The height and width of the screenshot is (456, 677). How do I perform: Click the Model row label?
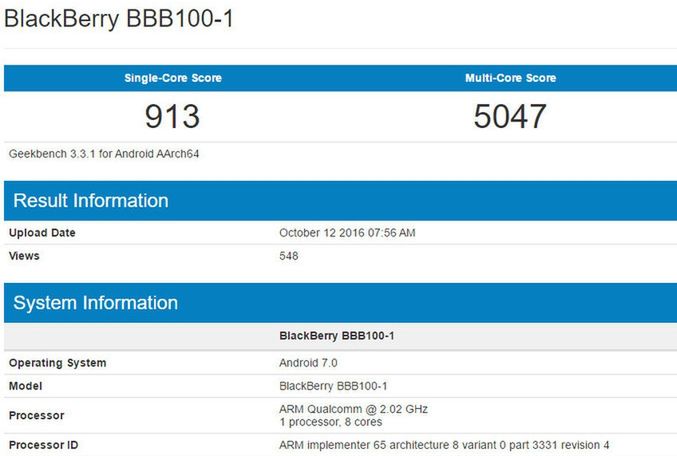(x=25, y=386)
